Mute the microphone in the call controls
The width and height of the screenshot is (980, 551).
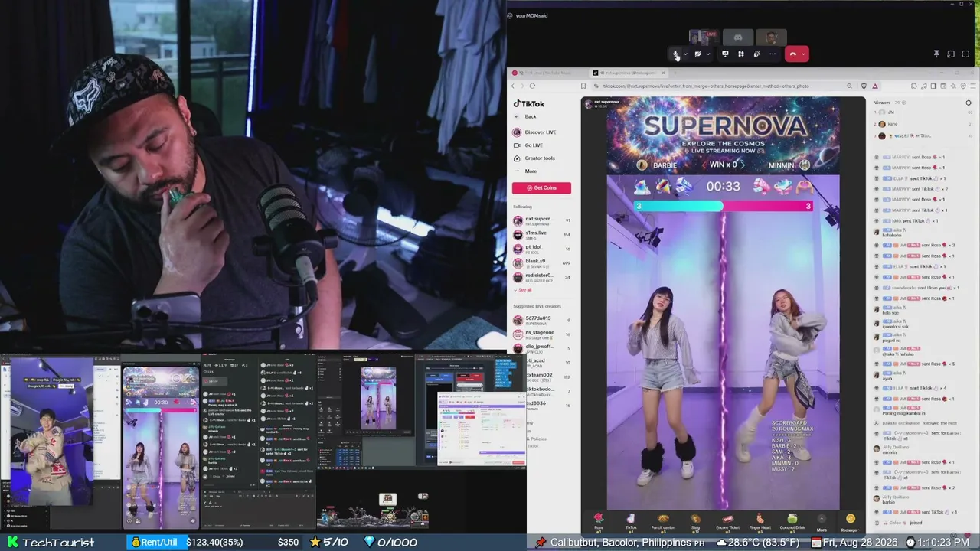(x=675, y=54)
